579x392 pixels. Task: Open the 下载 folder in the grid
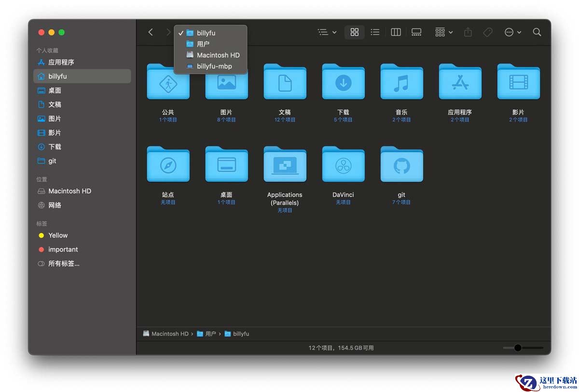click(x=343, y=82)
